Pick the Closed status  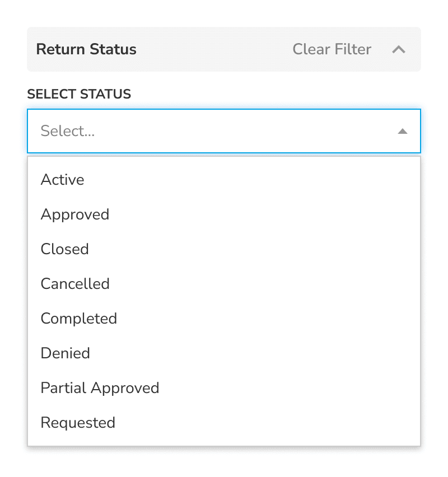click(64, 249)
